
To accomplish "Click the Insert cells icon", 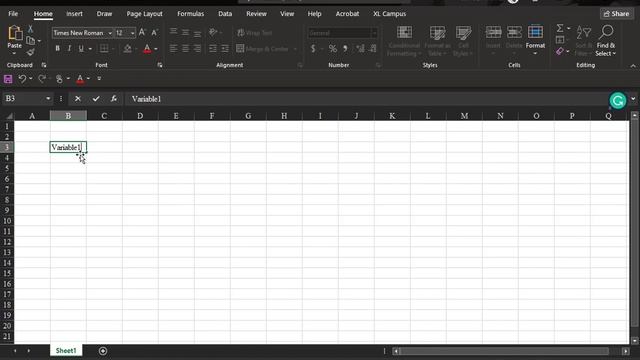I will (493, 33).
